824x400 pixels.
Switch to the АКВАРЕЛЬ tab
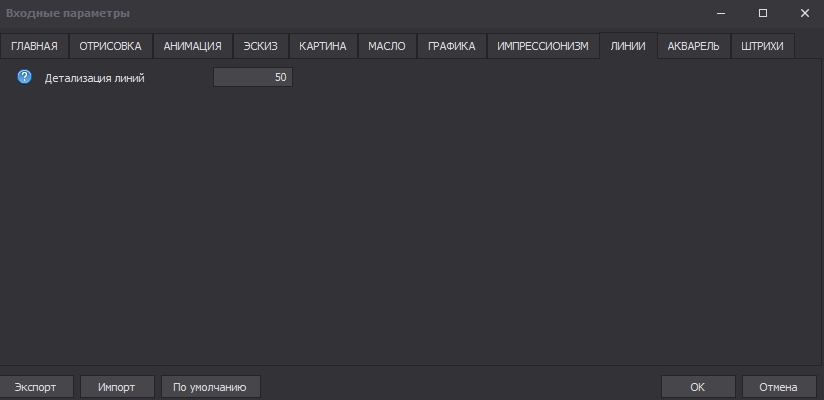click(x=694, y=46)
